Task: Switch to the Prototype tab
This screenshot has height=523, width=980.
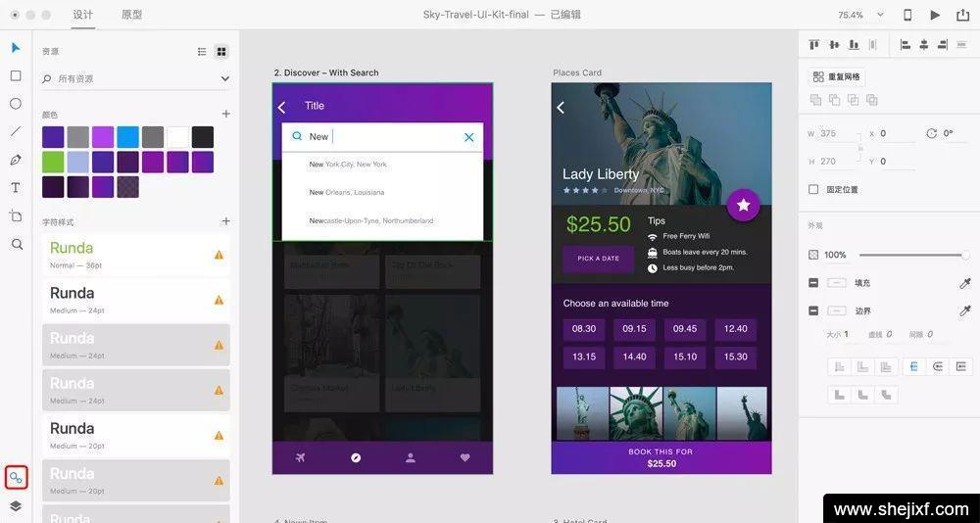Action: (x=131, y=15)
